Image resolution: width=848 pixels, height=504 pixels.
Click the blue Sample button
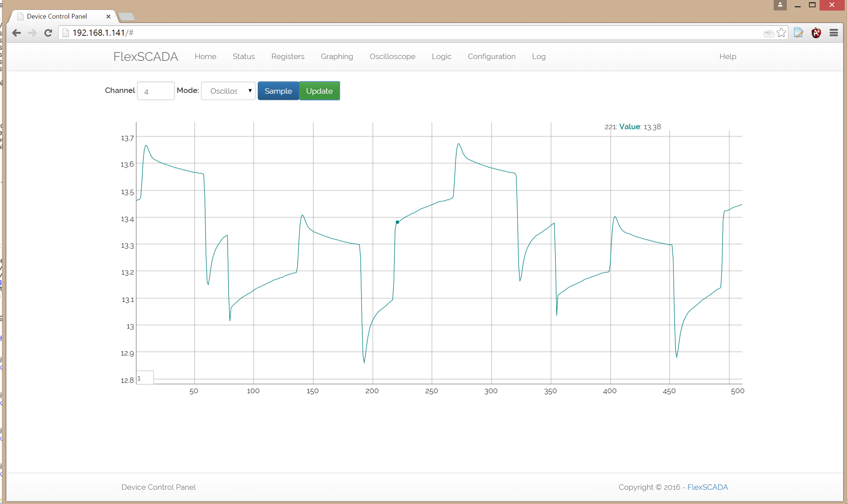point(278,91)
